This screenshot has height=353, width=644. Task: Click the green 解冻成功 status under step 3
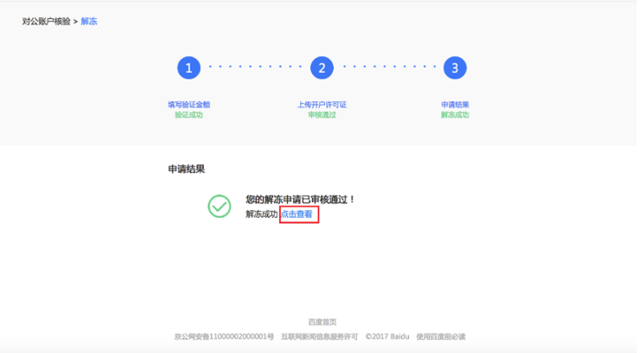pyautogui.click(x=455, y=115)
